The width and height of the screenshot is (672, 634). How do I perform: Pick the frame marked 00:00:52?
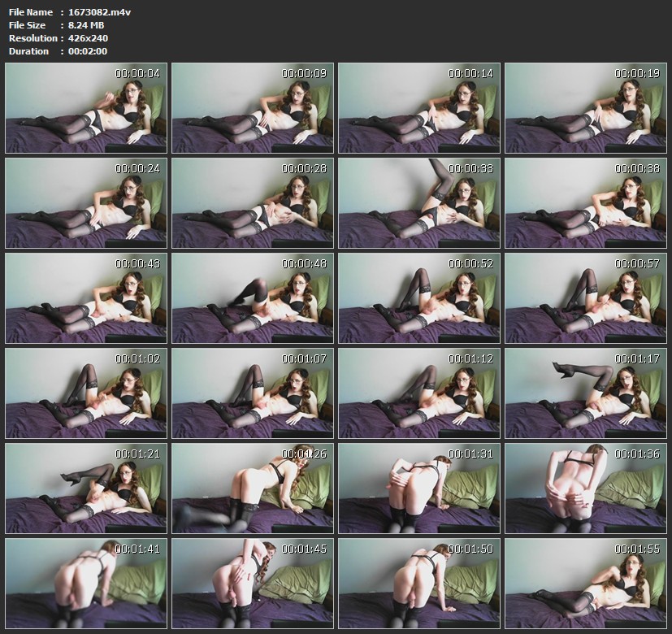point(419,298)
